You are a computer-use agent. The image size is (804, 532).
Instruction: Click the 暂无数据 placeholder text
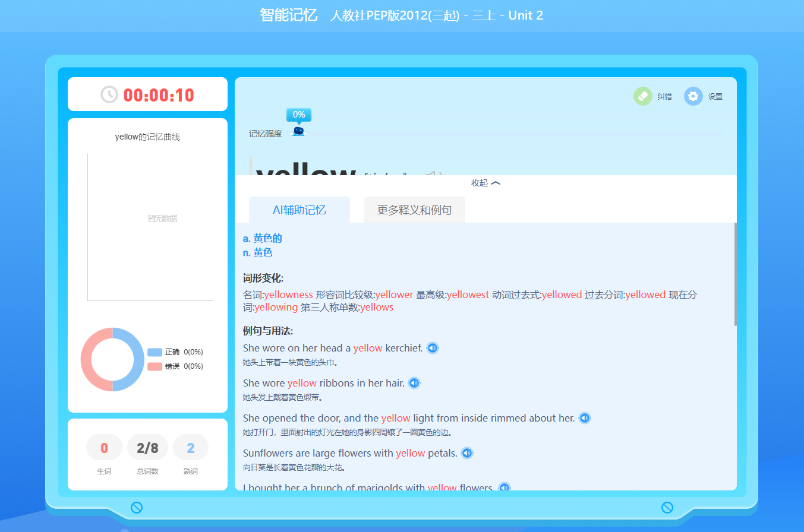[162, 218]
